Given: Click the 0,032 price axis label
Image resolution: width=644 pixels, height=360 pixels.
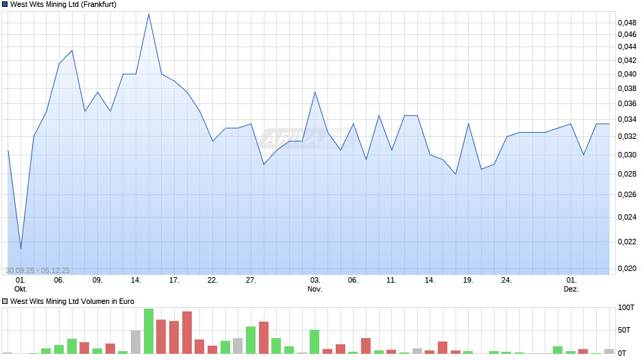Looking at the screenshot, I should tap(627, 136).
